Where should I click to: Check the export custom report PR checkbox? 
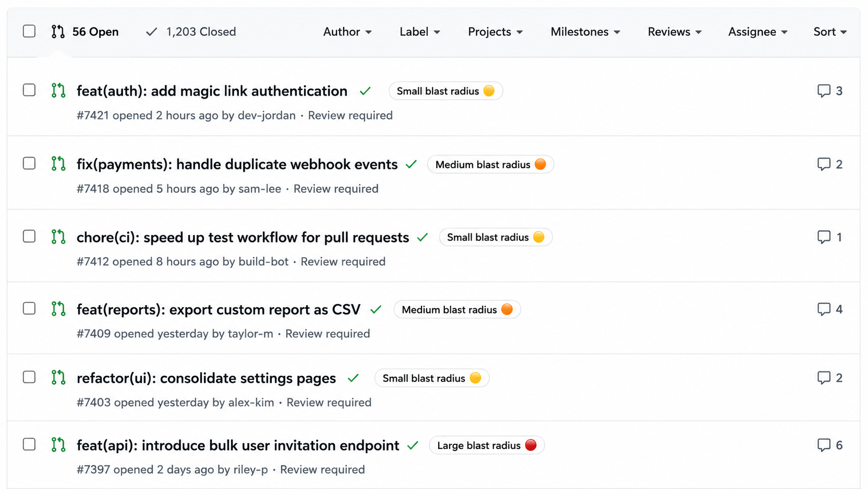pyautogui.click(x=30, y=309)
